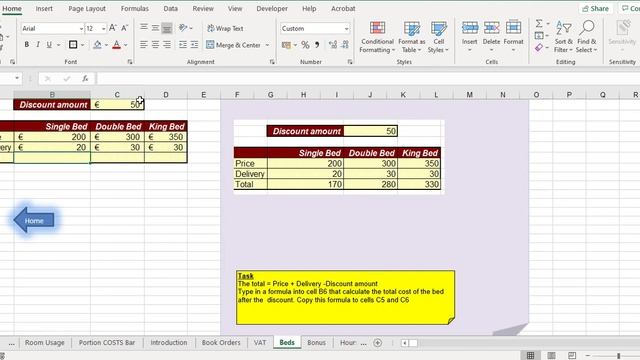Apply fill color bucket
Viewport: 640px width, 360px height.
click(x=97, y=45)
